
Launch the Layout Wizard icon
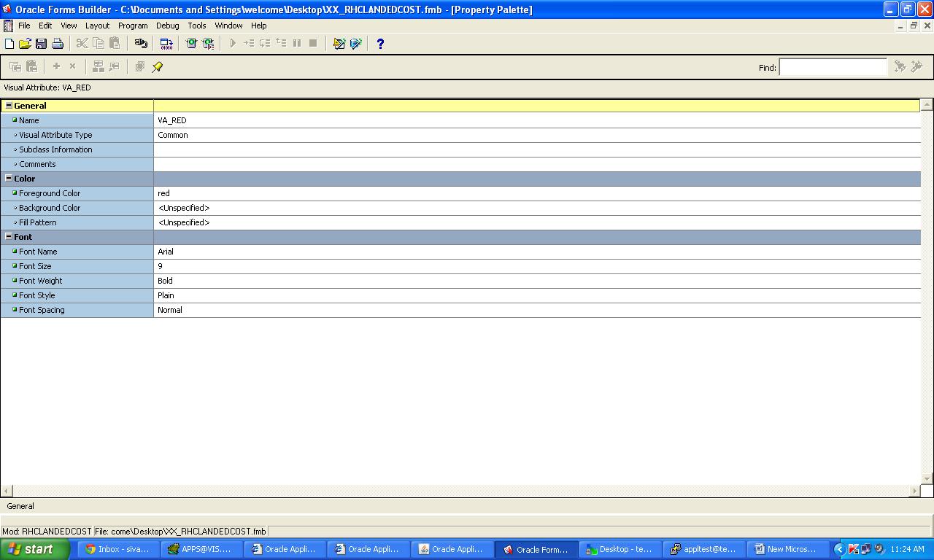tap(355, 44)
